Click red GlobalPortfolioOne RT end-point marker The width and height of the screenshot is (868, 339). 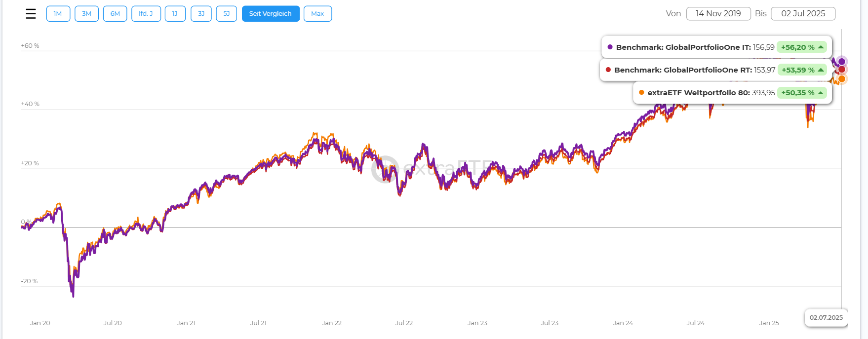coord(842,70)
